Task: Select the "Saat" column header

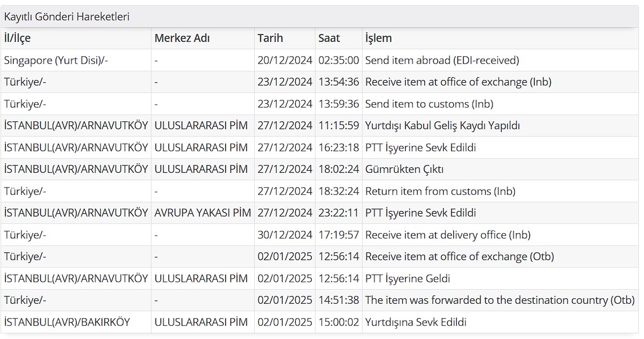Action: coord(329,39)
